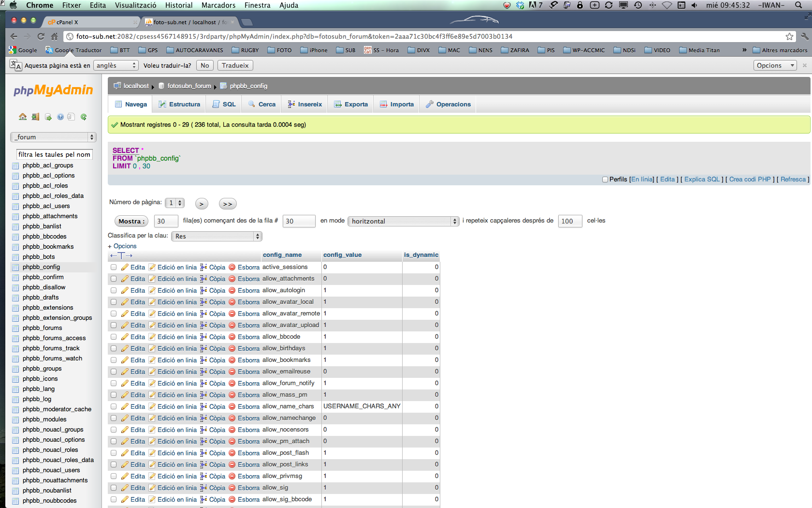Sort by config_value column header
Viewport: 812px width, 508px height.
343,255
